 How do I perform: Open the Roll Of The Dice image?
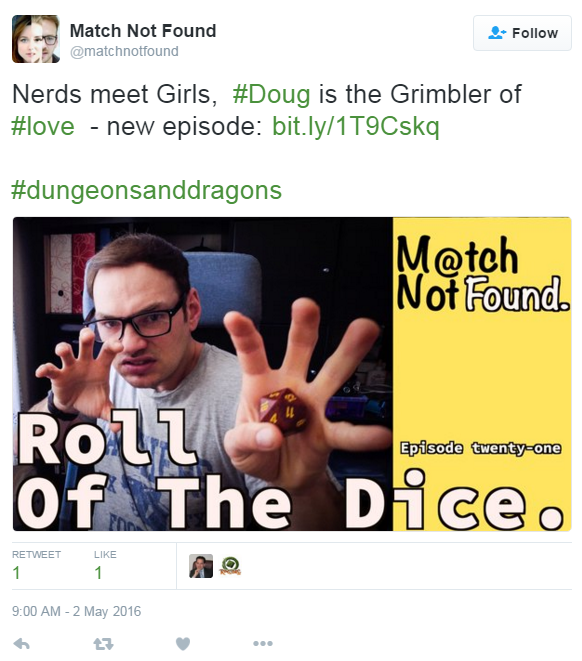click(292, 374)
